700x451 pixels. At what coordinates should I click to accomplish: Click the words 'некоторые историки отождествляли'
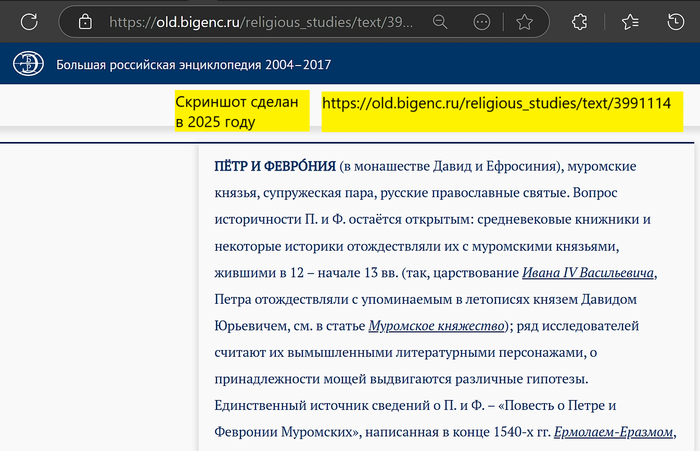click(x=327, y=246)
